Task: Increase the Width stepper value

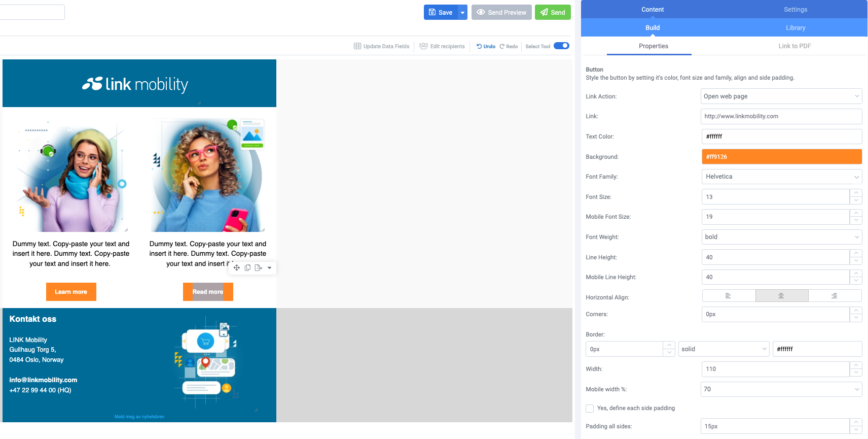Action: click(856, 365)
